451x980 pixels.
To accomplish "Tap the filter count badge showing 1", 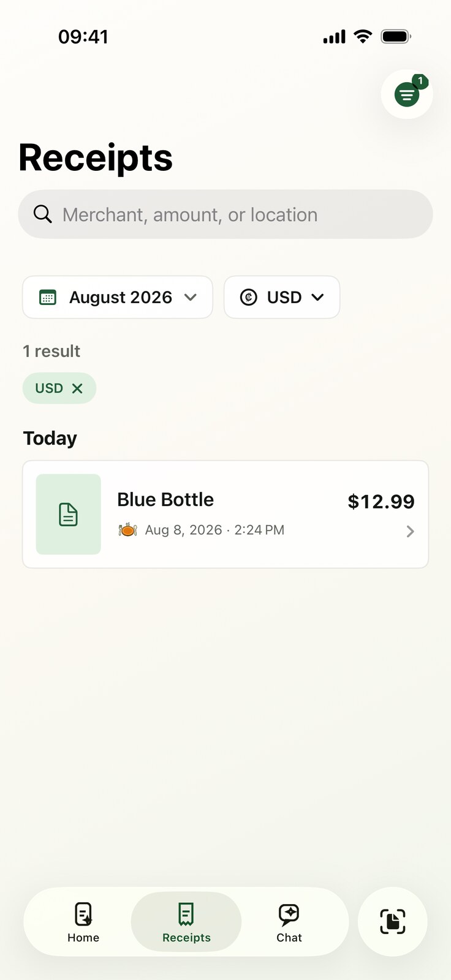I will point(420,81).
